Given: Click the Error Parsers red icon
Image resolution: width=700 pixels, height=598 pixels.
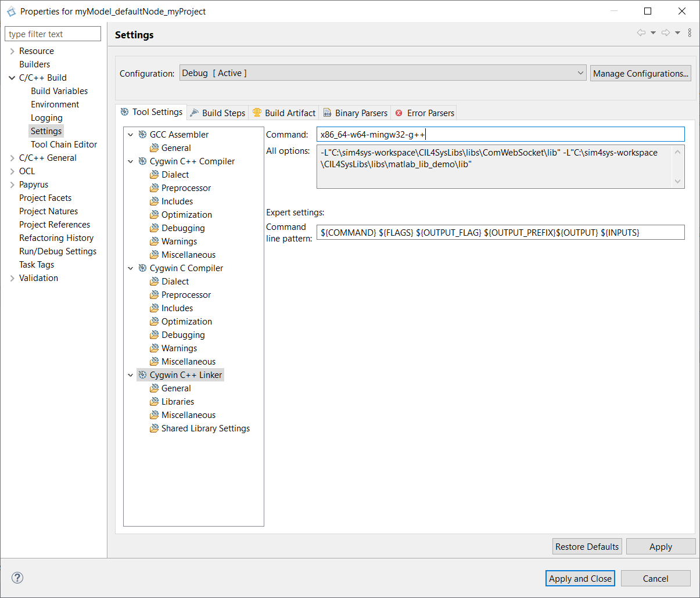Looking at the screenshot, I should tap(399, 113).
